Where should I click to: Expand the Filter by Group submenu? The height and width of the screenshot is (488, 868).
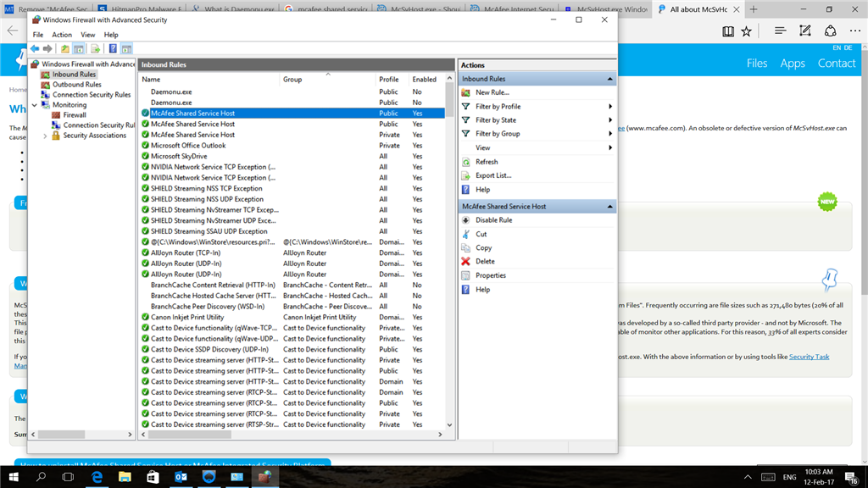(610, 134)
